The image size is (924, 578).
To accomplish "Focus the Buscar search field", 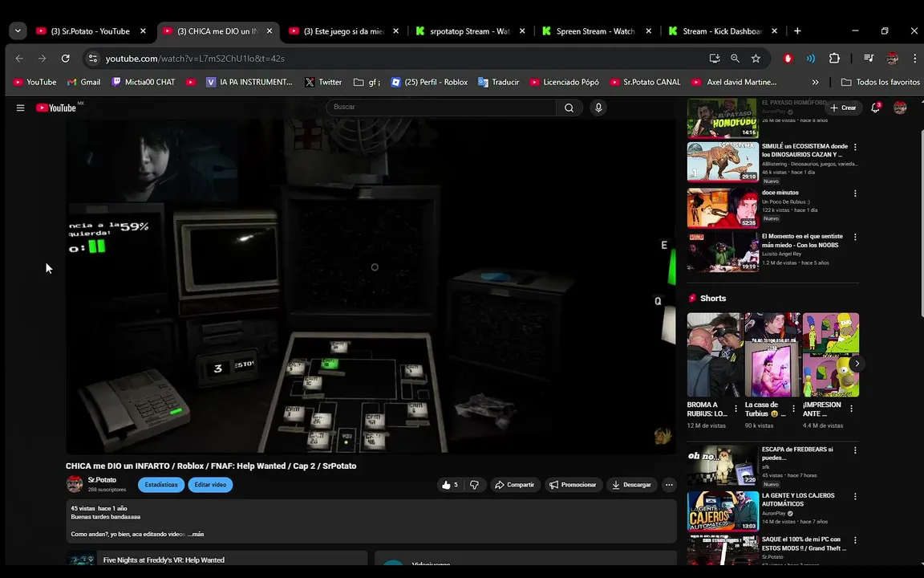I will pyautogui.click(x=441, y=108).
